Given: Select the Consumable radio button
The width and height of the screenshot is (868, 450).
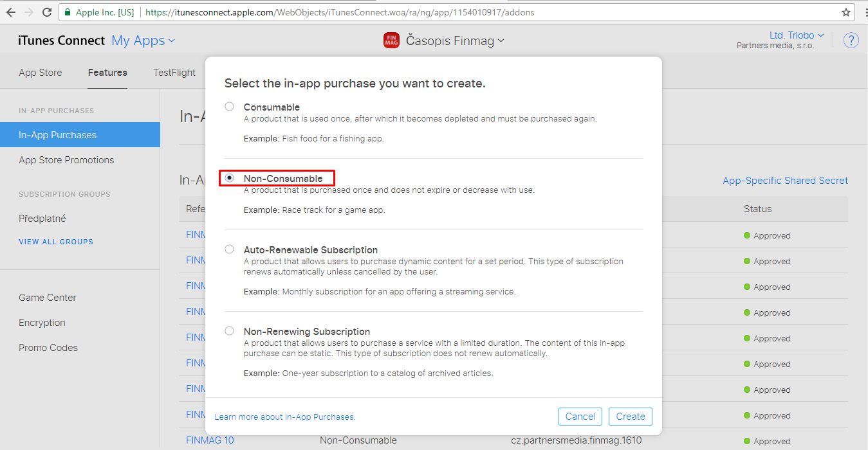Looking at the screenshot, I should (229, 107).
